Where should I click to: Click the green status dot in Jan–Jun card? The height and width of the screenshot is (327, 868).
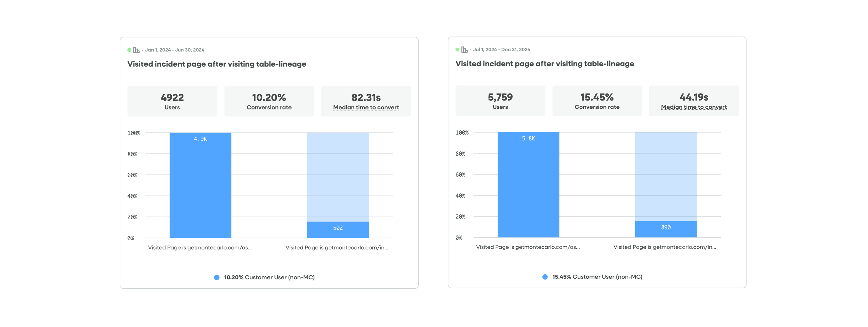pyautogui.click(x=129, y=50)
